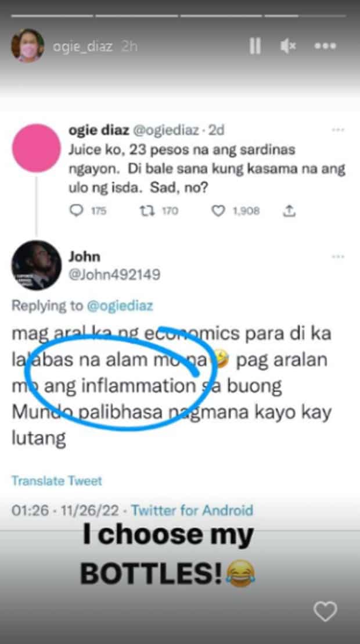Like the tweet with 1,908 hearts
This screenshot has height=644, width=360.
tap(235, 211)
